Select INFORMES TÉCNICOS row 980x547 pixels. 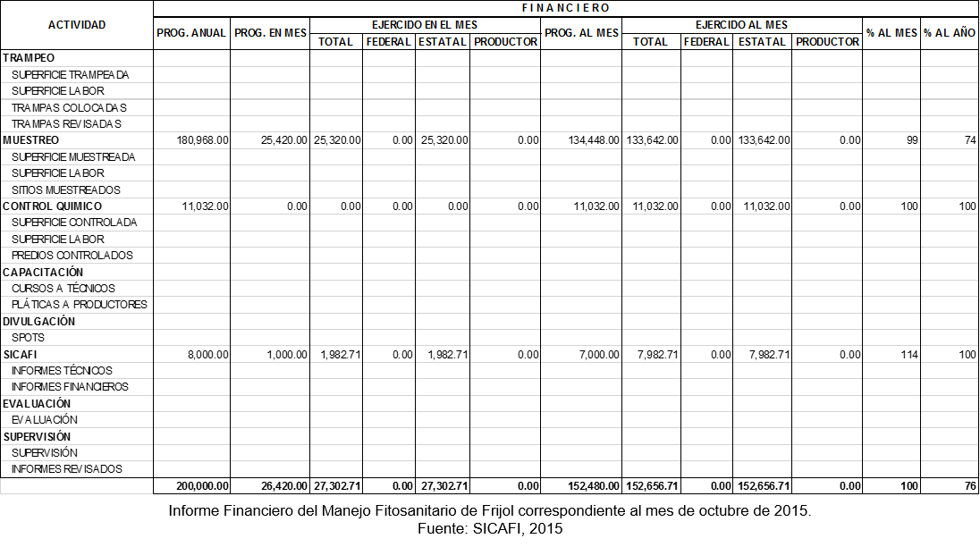coord(62,372)
